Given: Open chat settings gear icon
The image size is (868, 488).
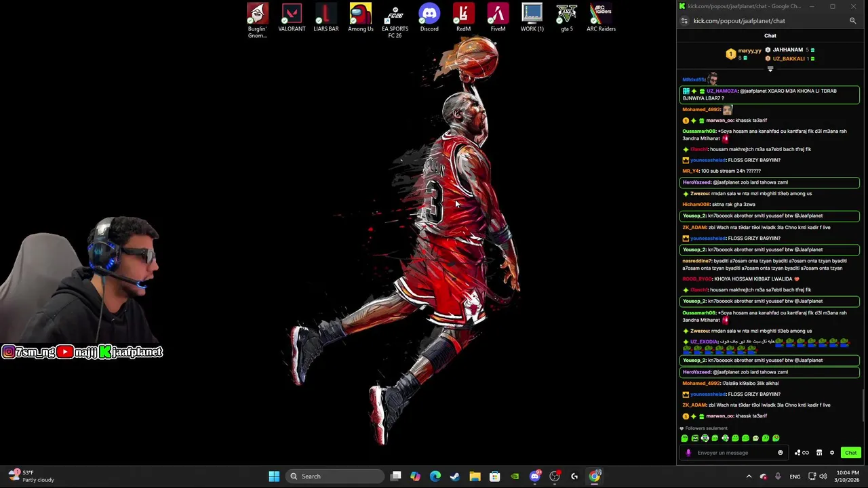Looking at the screenshot, I should point(832,453).
